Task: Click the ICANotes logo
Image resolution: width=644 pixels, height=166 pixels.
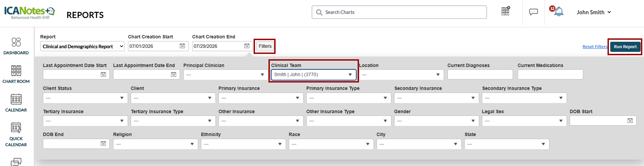Action: (x=30, y=12)
